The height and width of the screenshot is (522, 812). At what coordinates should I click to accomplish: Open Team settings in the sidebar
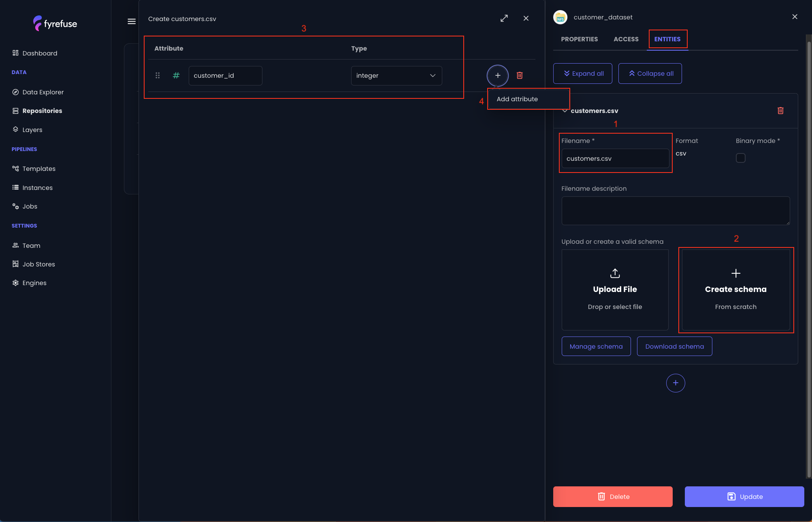pos(31,245)
